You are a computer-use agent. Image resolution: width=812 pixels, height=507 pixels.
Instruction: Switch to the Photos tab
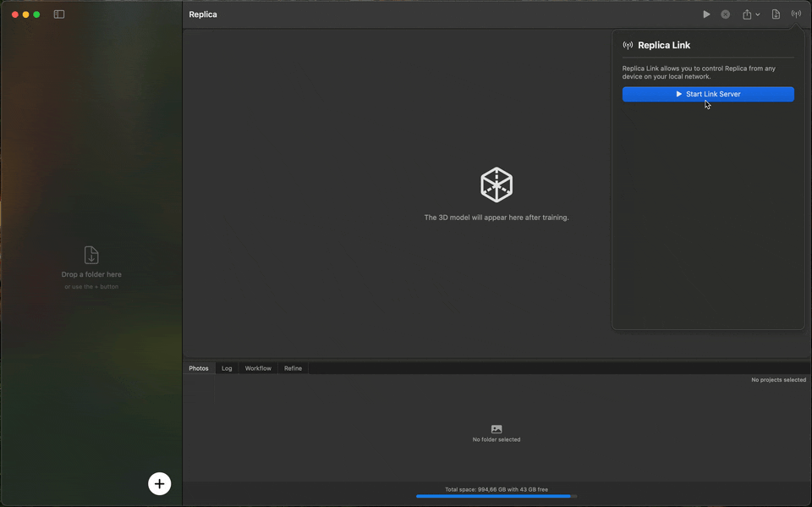pyautogui.click(x=198, y=368)
